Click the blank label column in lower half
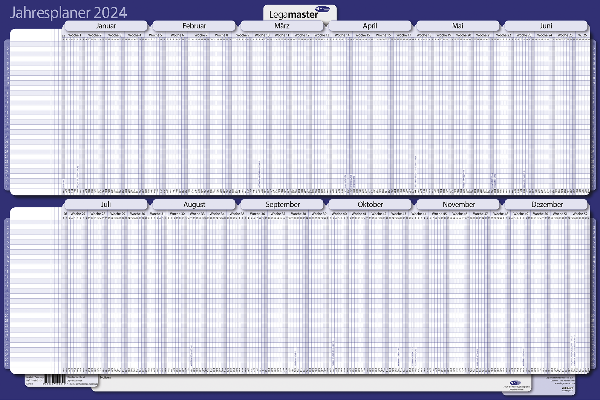Screen dimensions: 600x400 [34, 290]
